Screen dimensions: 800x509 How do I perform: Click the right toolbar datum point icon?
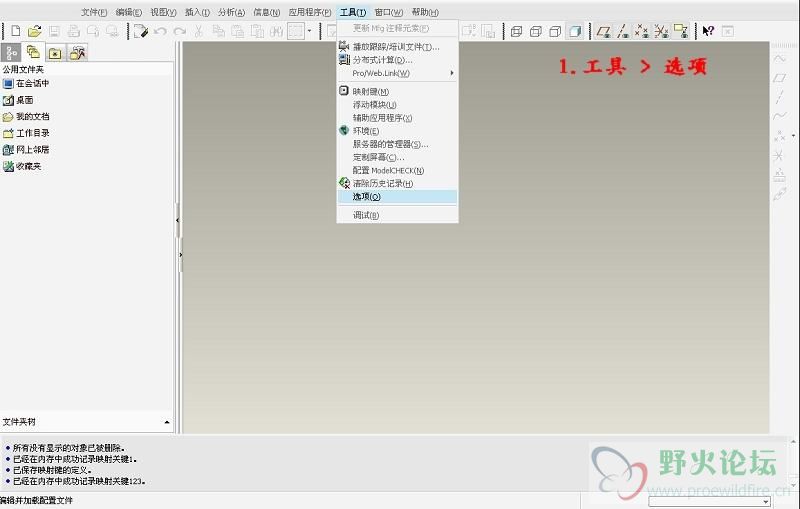(779, 136)
